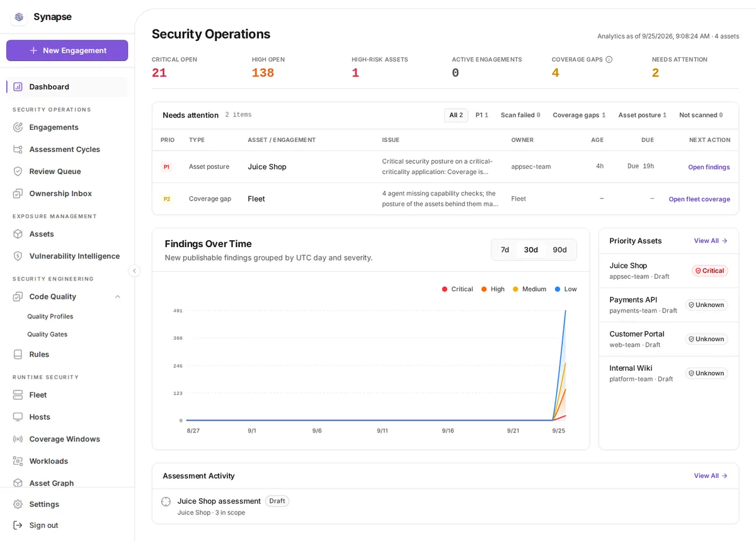
Task: Open the Internal Wiki priority asset
Action: coord(668,373)
